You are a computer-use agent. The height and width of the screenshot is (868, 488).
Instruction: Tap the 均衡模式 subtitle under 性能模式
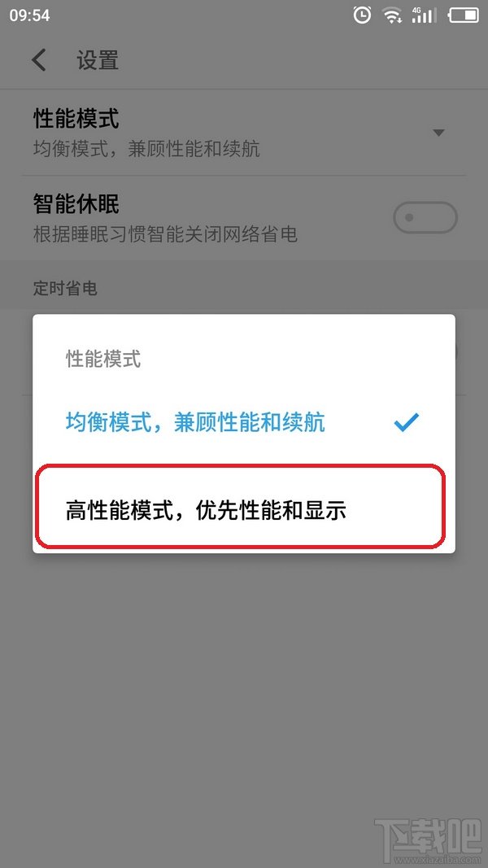click(x=146, y=149)
